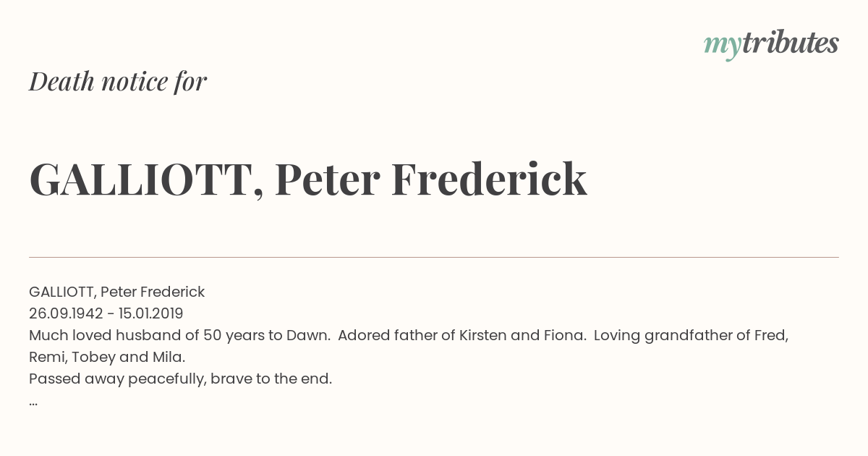
Task: Click the word 'Peter' in the large heading
Action: pyautogui.click(x=328, y=180)
